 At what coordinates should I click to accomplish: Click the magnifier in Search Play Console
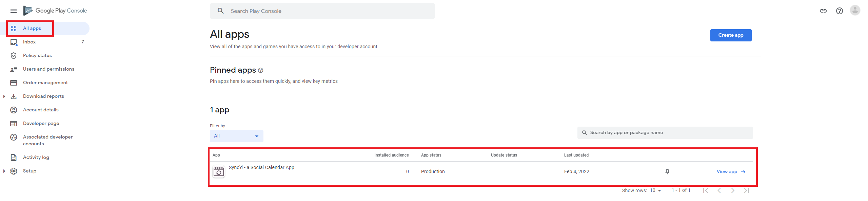click(x=221, y=11)
